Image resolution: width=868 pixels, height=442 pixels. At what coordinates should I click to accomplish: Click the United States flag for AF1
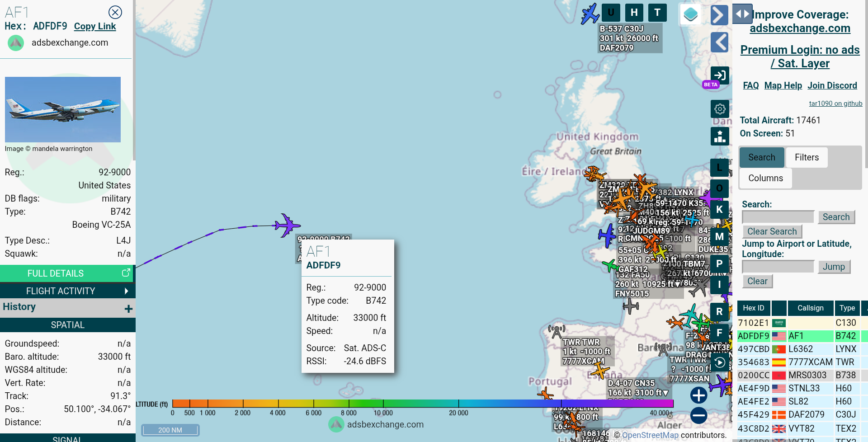coord(778,336)
